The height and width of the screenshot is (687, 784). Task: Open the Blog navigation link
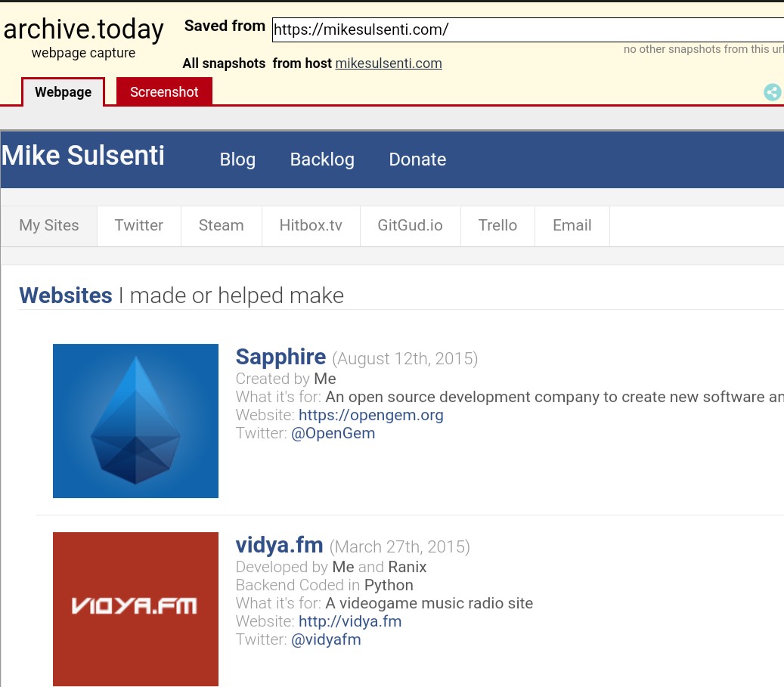(x=237, y=159)
